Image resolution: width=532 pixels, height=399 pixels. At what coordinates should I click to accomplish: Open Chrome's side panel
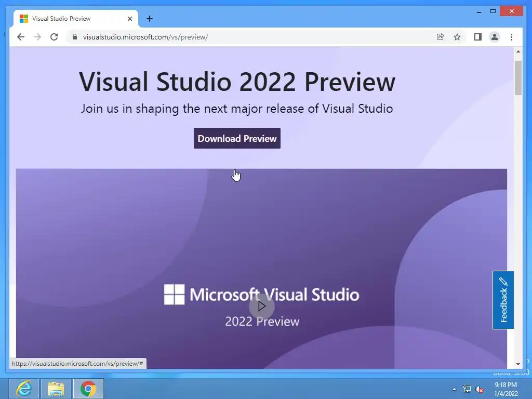pyautogui.click(x=478, y=37)
